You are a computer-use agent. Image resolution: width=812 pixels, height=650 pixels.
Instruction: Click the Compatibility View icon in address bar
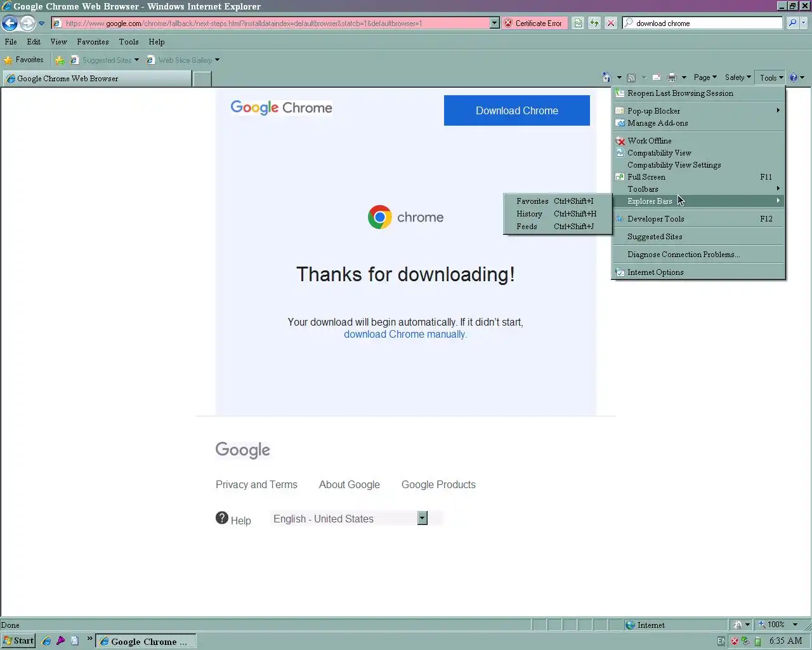(x=578, y=23)
